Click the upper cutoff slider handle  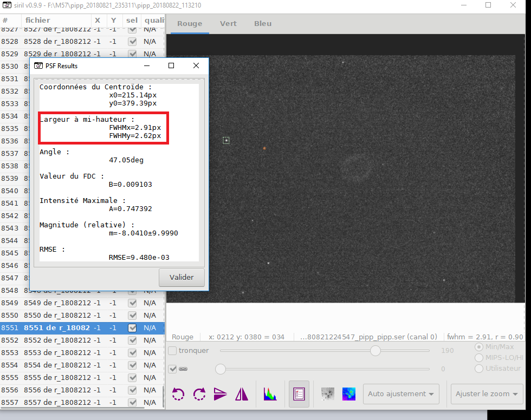click(x=375, y=351)
